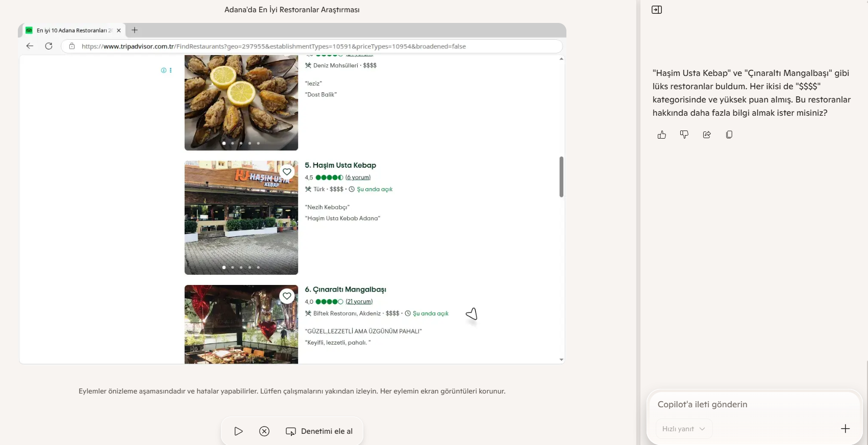Open the ad options menu dots
The width and height of the screenshot is (868, 445).
[x=170, y=70]
